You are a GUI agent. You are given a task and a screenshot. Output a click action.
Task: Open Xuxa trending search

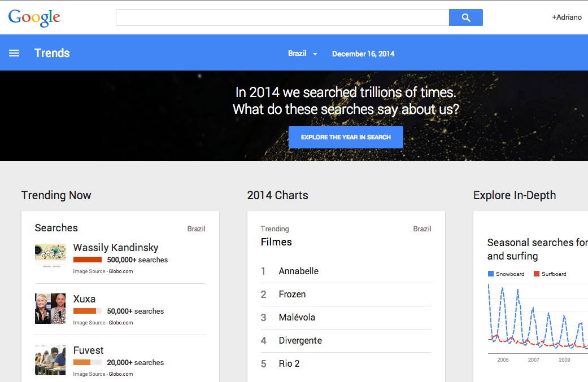point(84,299)
